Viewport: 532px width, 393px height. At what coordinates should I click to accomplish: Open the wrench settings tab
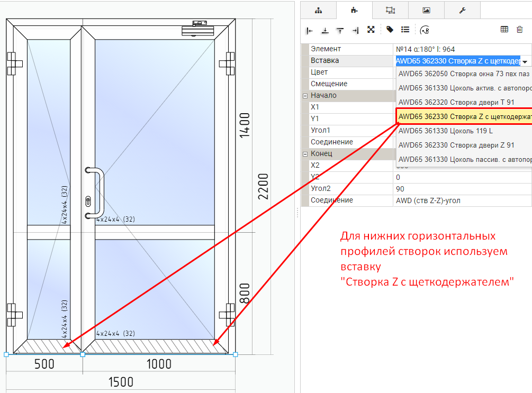tap(463, 11)
